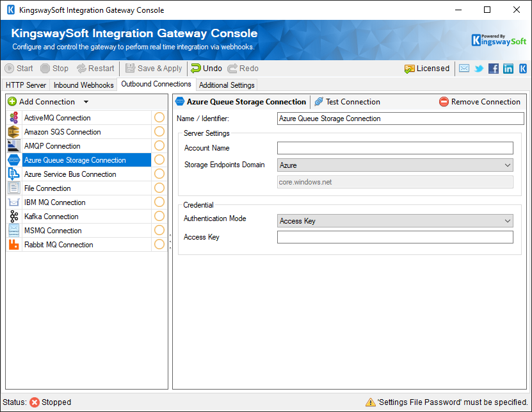Select Rabbit MQ Connection in the list
The image size is (532, 412).
(86, 245)
